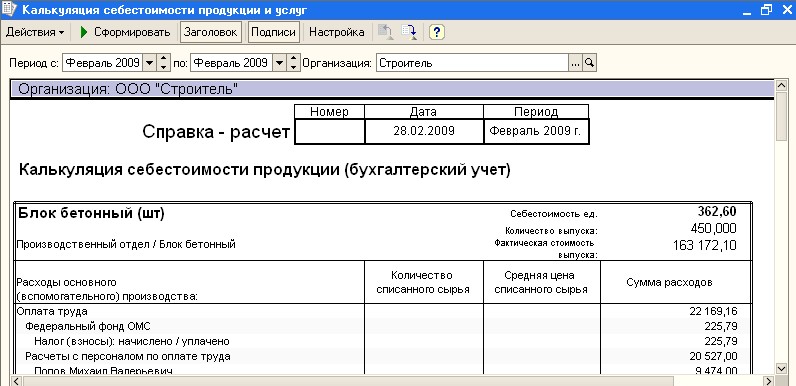Image resolution: width=796 pixels, height=386 pixels.
Task: Click Производственный отдел / Блок бетонный
Action: tap(126, 244)
